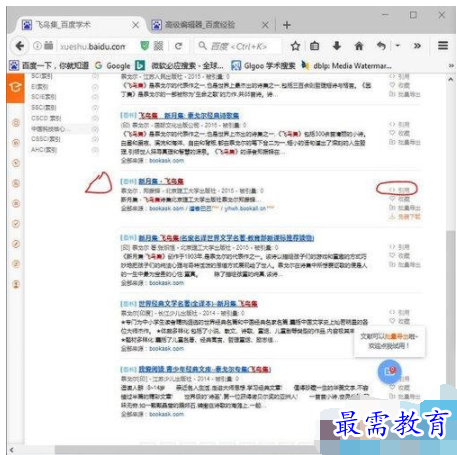Screen dimensions: 457x455
Task: Open the Glgoo 学术搜索 bookmark
Action: (263, 66)
